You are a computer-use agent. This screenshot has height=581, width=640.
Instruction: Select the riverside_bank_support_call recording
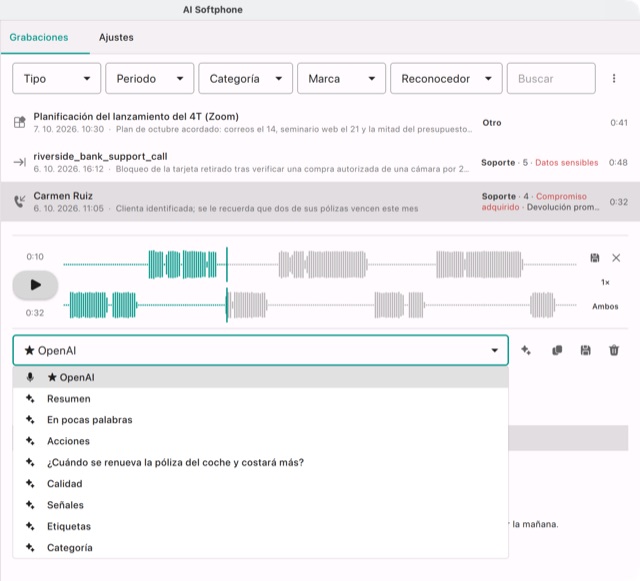320,162
